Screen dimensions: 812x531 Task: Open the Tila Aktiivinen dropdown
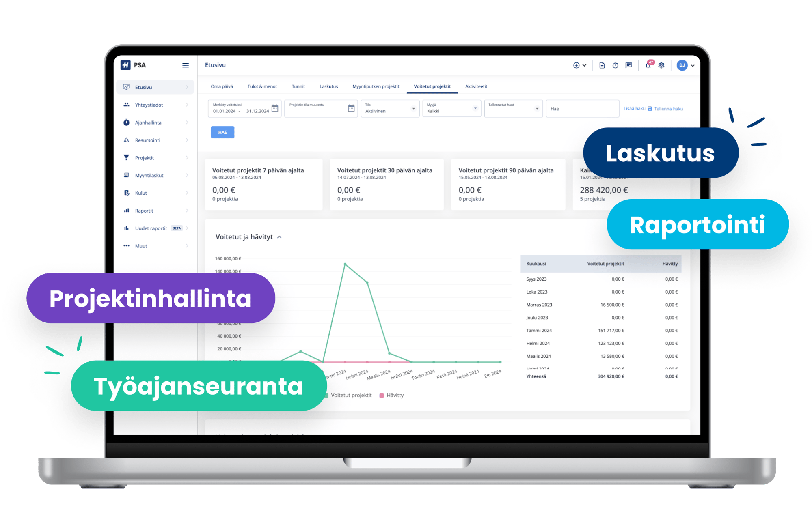point(390,108)
